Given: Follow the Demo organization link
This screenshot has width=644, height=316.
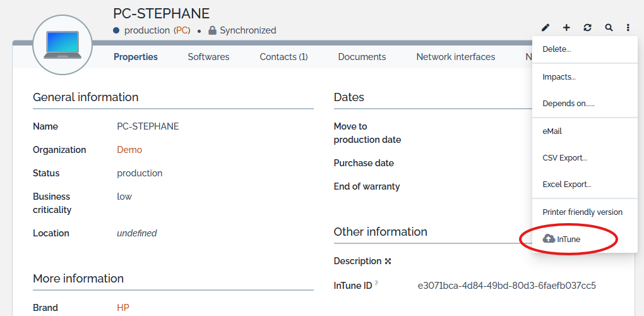Looking at the screenshot, I should point(129,150).
